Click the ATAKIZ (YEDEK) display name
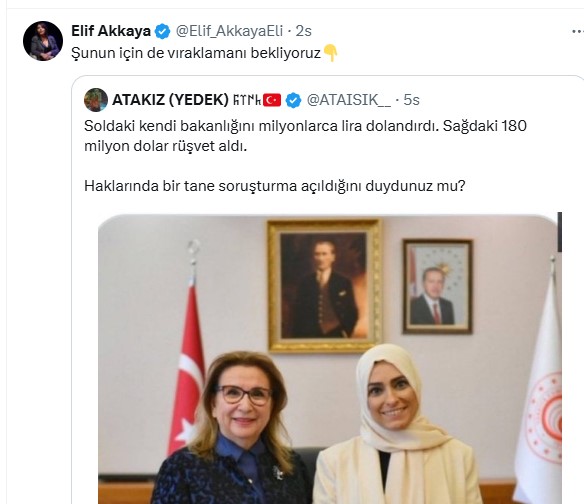Image resolution: width=584 pixels, height=504 pixels. click(x=170, y=100)
